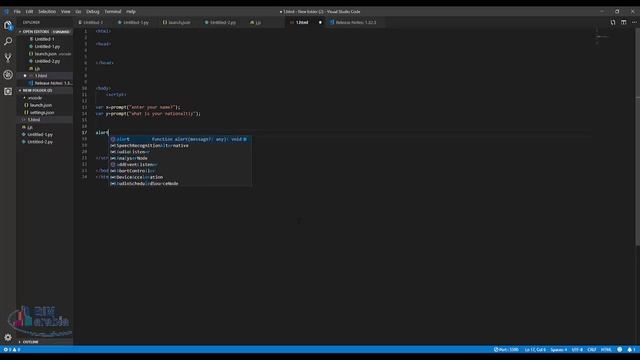
Task: Choose the AbortController suggestion
Action: click(180, 171)
